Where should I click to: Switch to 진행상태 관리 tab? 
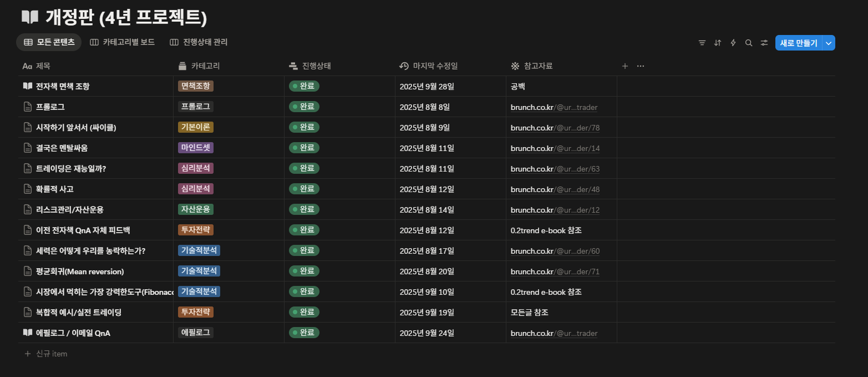(199, 42)
